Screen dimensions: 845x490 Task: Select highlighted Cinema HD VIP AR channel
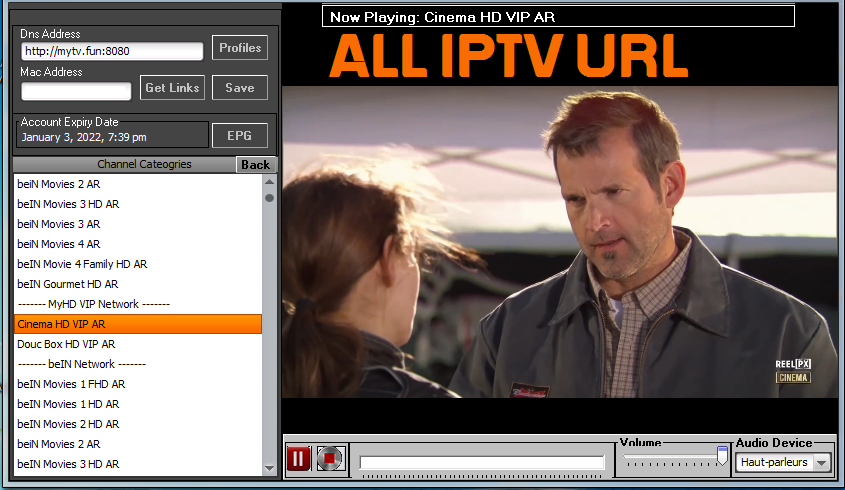138,324
